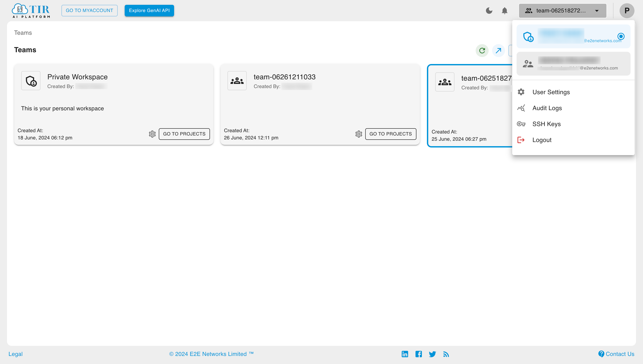Go to projects of Private Workspace
Image resolution: width=643 pixels, height=364 pixels.
coord(184,134)
